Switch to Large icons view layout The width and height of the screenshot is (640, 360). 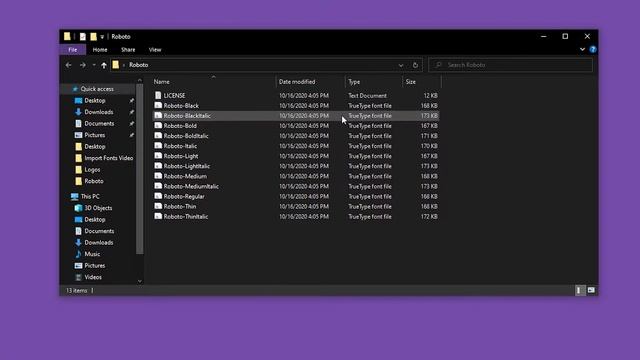[591, 290]
